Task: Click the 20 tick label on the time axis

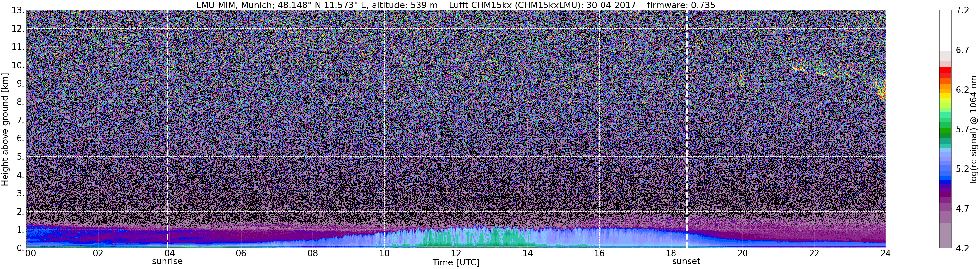Action: click(x=742, y=254)
